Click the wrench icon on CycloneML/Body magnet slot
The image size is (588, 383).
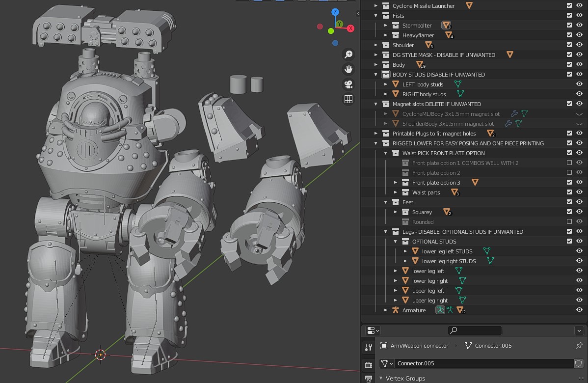click(x=514, y=113)
